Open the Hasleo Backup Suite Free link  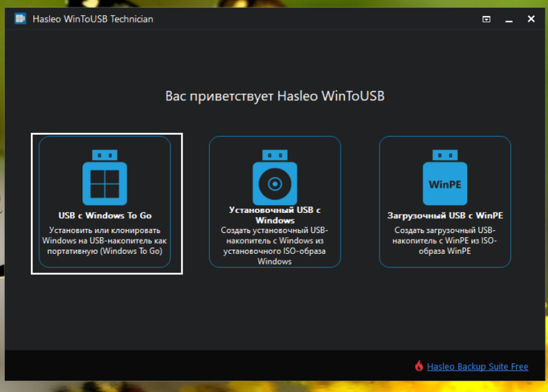point(477,366)
